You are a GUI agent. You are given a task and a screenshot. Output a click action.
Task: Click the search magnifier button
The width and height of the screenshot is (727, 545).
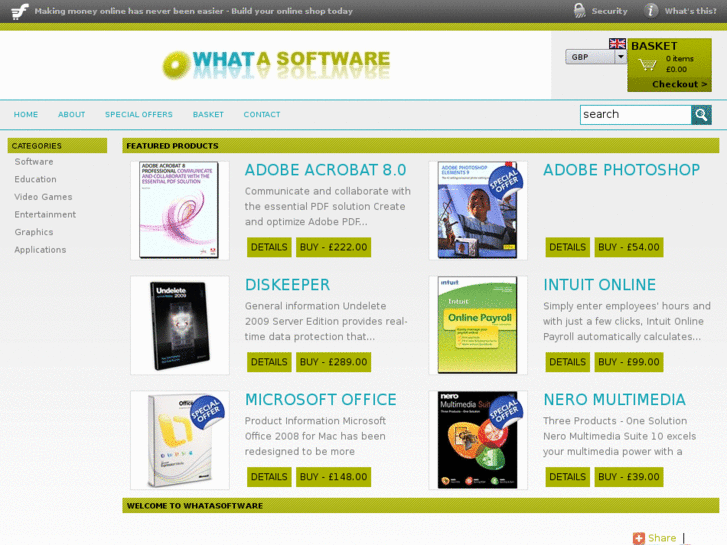(x=701, y=115)
